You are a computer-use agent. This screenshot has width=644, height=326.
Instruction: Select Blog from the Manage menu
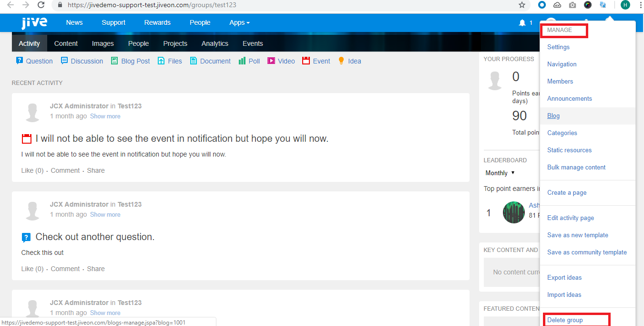pyautogui.click(x=553, y=116)
